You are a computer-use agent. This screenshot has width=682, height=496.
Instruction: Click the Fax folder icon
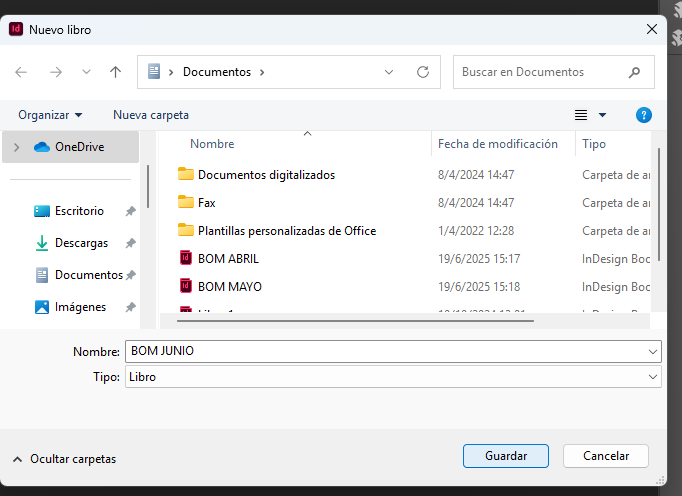coord(186,202)
